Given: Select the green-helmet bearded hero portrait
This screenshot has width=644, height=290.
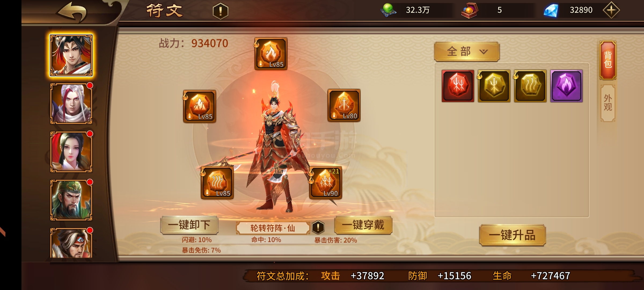Looking at the screenshot, I should pos(71,200).
